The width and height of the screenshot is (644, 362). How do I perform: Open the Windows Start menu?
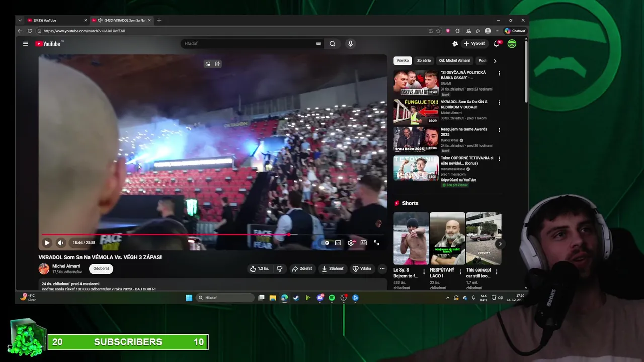pyautogui.click(x=189, y=298)
